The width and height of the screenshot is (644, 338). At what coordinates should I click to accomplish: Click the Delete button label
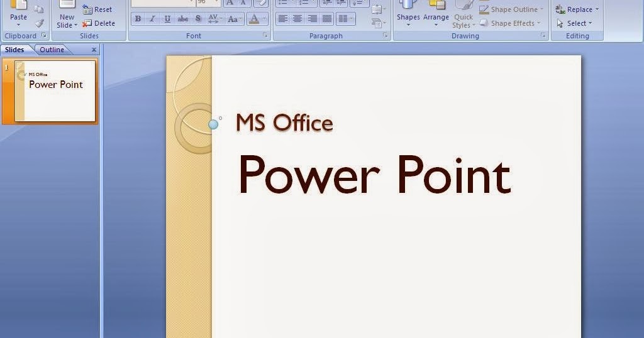105,23
